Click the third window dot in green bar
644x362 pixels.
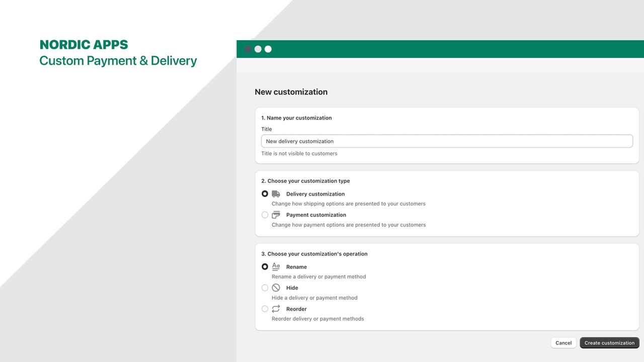(x=268, y=49)
